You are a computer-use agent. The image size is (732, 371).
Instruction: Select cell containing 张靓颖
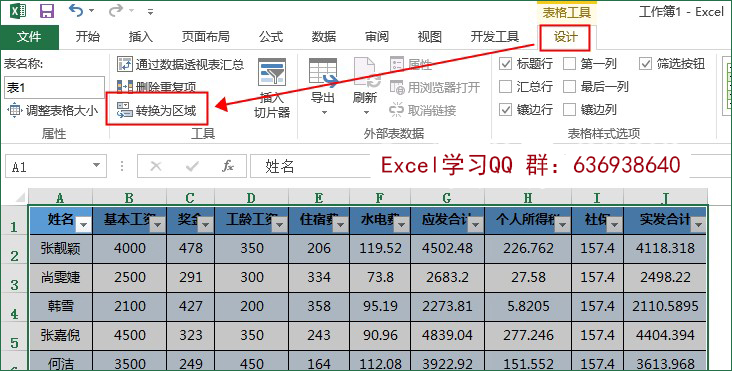[x=61, y=248]
